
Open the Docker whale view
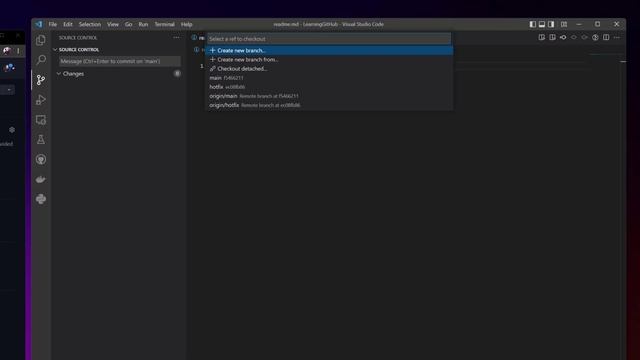point(41,179)
